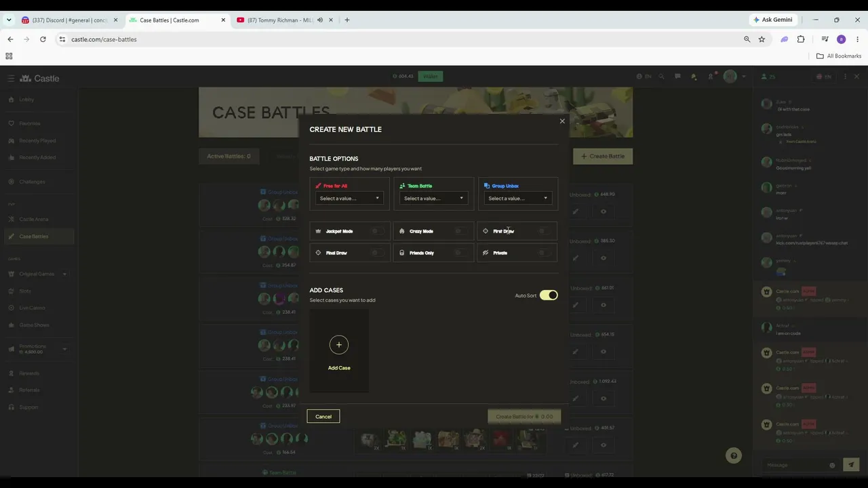Click the Rewards sidebar icon
Viewport: 868px width, 488px height.
(x=12, y=373)
